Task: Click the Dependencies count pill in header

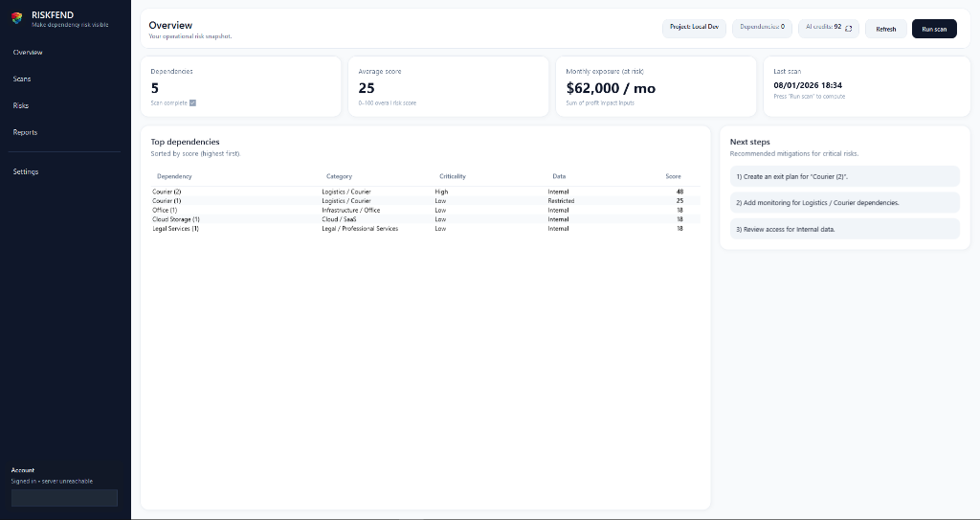Action: pyautogui.click(x=762, y=28)
